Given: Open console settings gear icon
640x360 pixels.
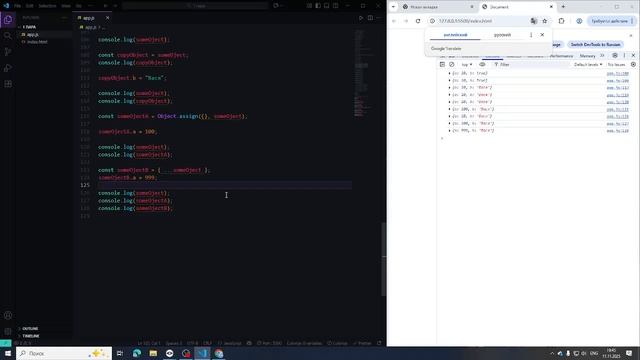Looking at the screenshot, I should tap(633, 64).
